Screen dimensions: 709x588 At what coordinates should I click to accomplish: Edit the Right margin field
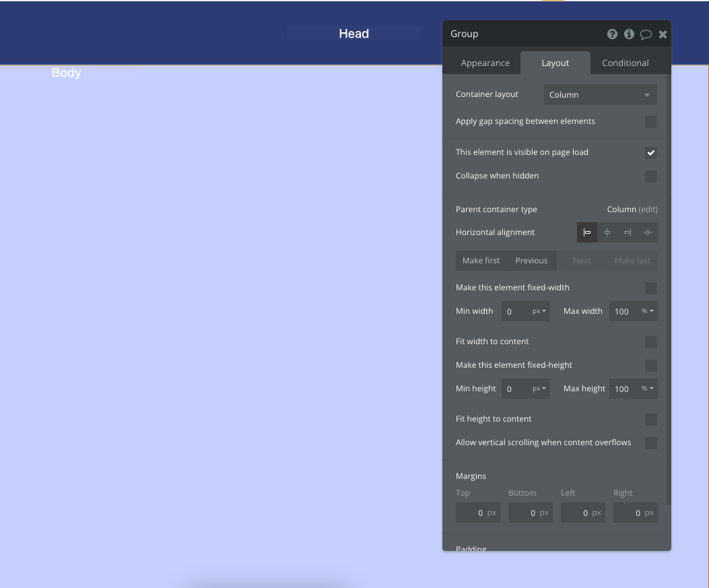(x=636, y=513)
